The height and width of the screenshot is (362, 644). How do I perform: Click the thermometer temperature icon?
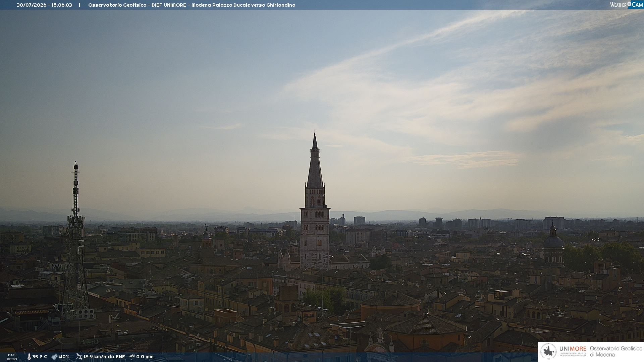(x=29, y=357)
